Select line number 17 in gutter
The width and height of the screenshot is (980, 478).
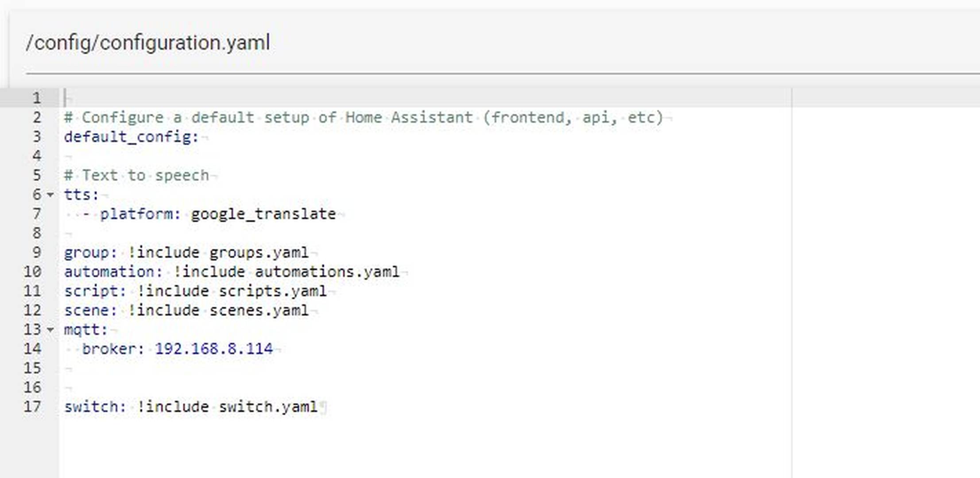(32, 407)
